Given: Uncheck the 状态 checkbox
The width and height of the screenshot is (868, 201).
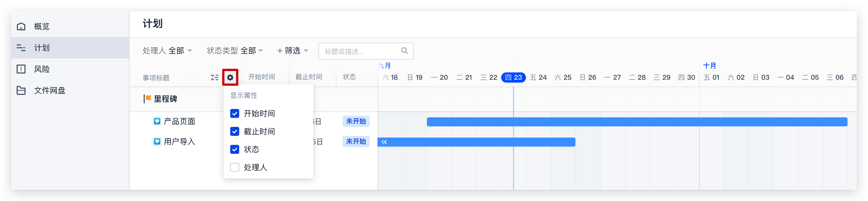Looking at the screenshot, I should click(234, 149).
